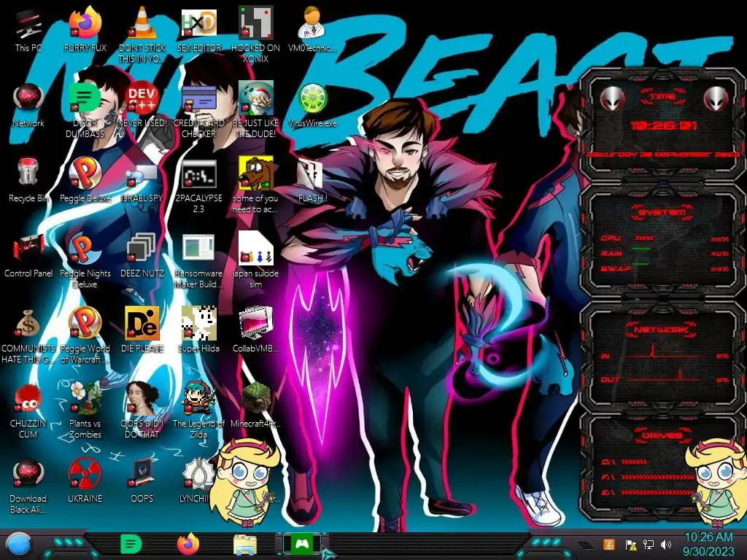This screenshot has height=560, width=747.
Task: Open the green chat DIFOR shortcut on desktop
Action: pyautogui.click(x=85, y=111)
